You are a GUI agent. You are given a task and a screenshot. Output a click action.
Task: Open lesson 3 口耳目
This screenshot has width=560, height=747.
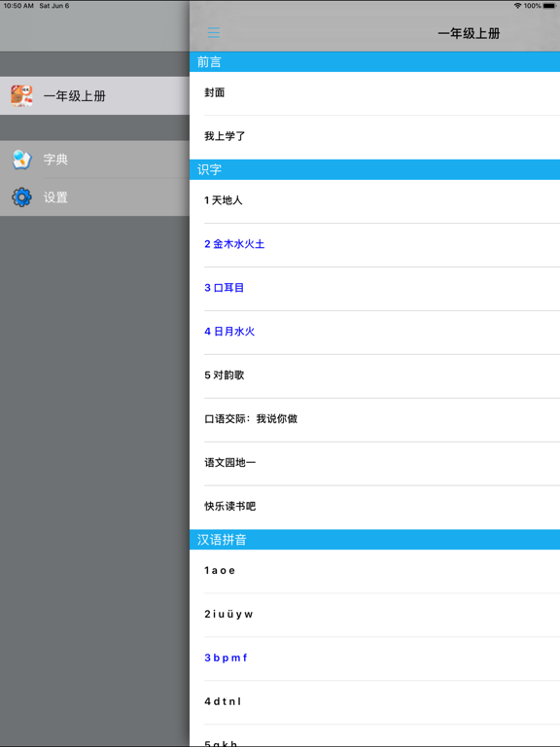coord(374,289)
